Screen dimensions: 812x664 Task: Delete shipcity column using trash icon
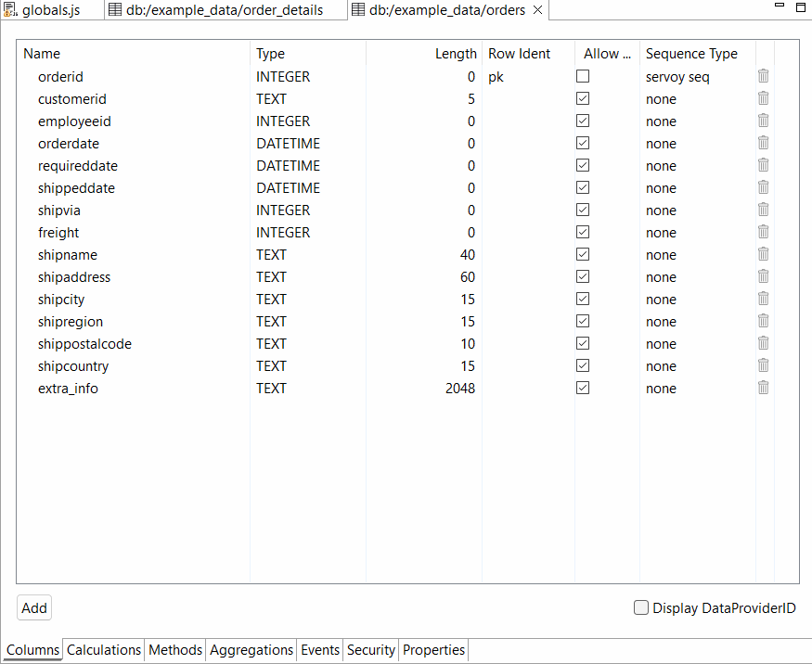coord(763,299)
